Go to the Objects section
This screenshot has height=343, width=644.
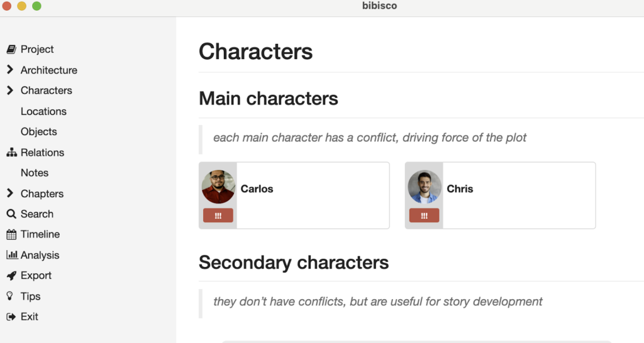(x=39, y=132)
